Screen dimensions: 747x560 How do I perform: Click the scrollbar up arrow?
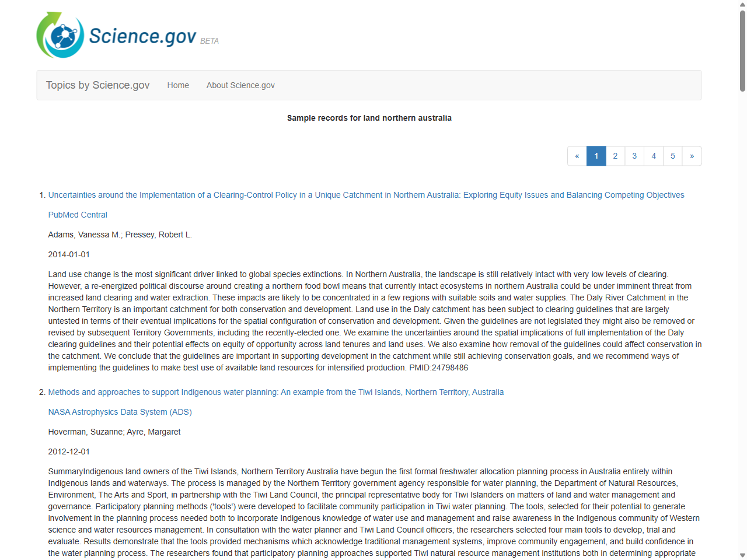point(742,5)
